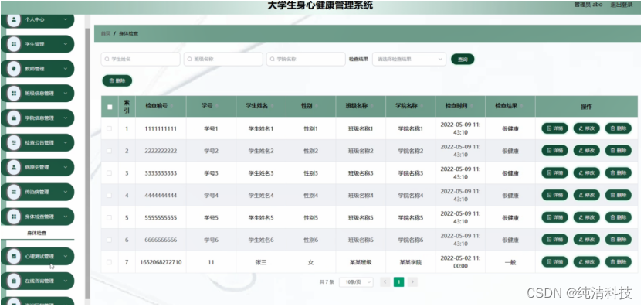Click 删除 for row 学生姓名6

point(618,240)
